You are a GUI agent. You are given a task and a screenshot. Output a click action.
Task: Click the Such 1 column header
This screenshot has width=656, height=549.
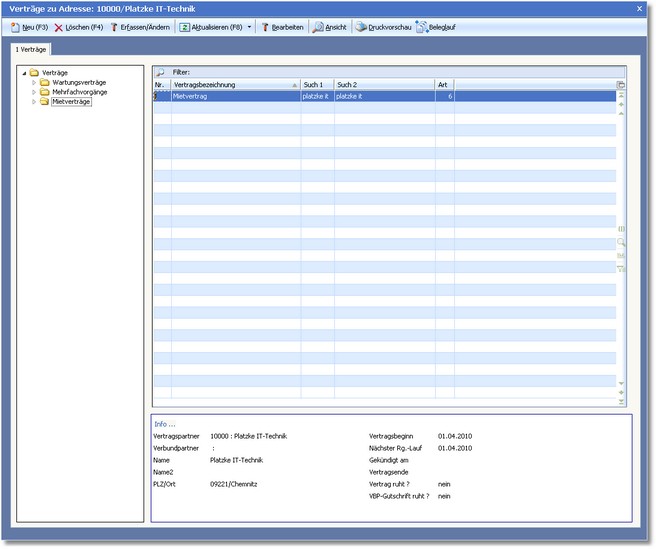pyautogui.click(x=316, y=85)
